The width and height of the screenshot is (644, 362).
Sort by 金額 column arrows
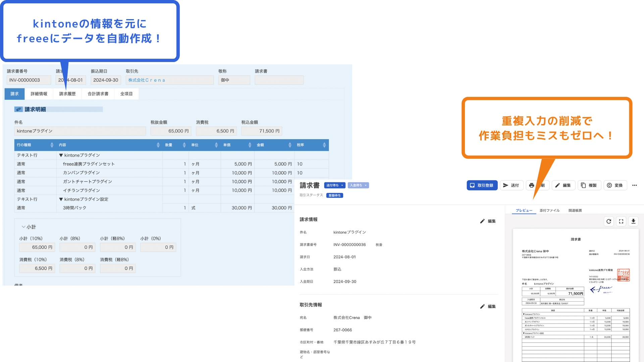tap(290, 145)
